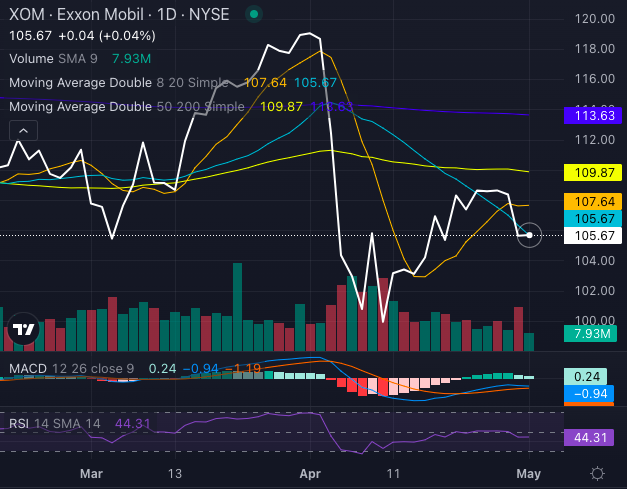This screenshot has height=489, width=627.
Task: Click the cyan 105.67 price label
Action: pyautogui.click(x=593, y=219)
